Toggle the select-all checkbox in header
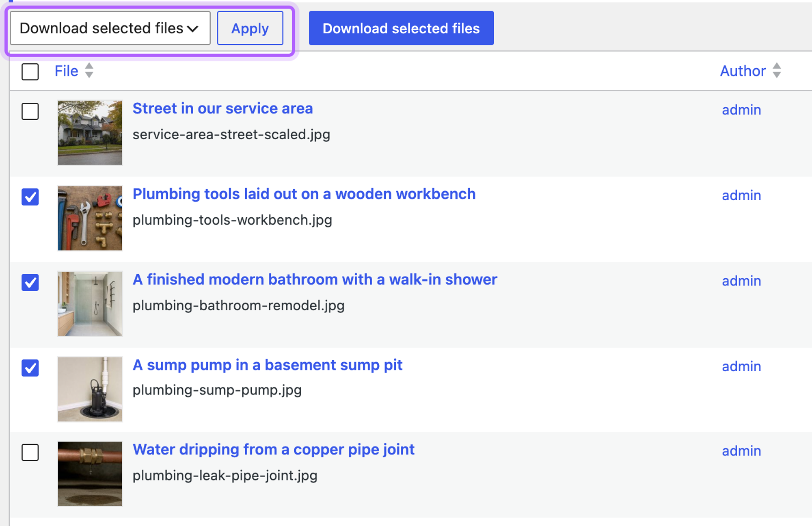Viewport: 812px width, 526px height. [x=30, y=71]
